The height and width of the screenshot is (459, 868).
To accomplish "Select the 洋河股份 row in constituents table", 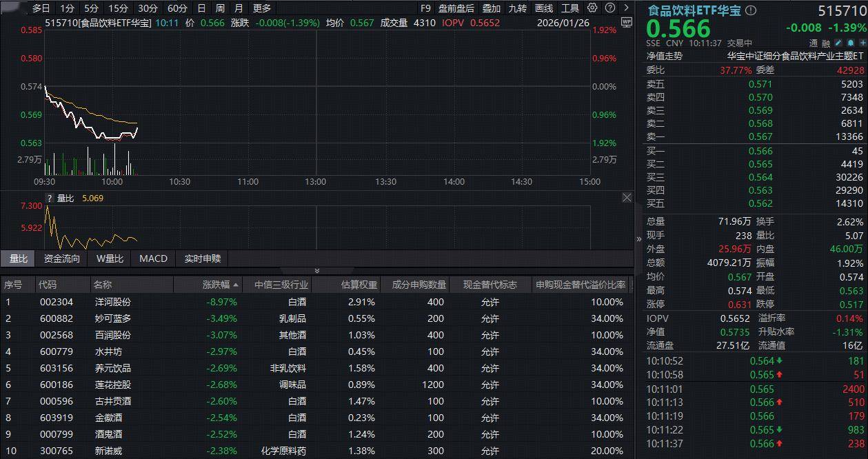I will [x=113, y=302].
